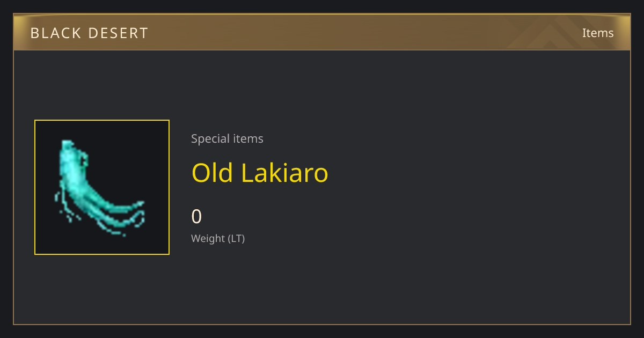Click the dark card area below item thumbnail

pos(102,289)
